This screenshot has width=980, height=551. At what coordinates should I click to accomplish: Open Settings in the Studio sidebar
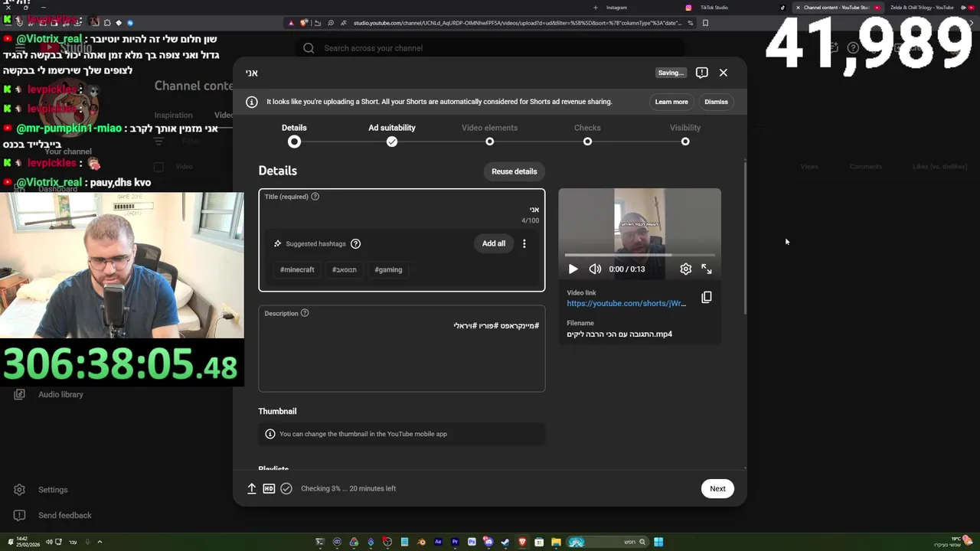(53, 490)
